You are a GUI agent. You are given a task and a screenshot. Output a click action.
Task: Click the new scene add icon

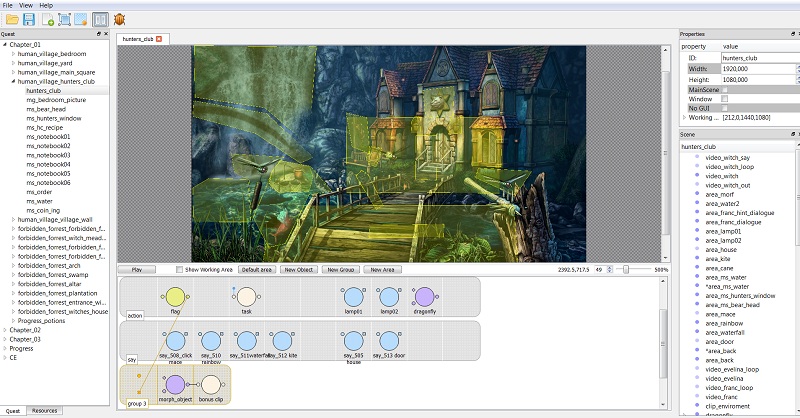[48, 20]
